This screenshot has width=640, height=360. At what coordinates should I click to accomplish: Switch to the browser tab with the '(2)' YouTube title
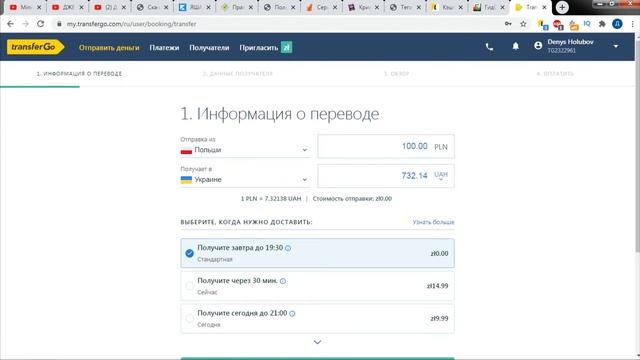coord(109,7)
